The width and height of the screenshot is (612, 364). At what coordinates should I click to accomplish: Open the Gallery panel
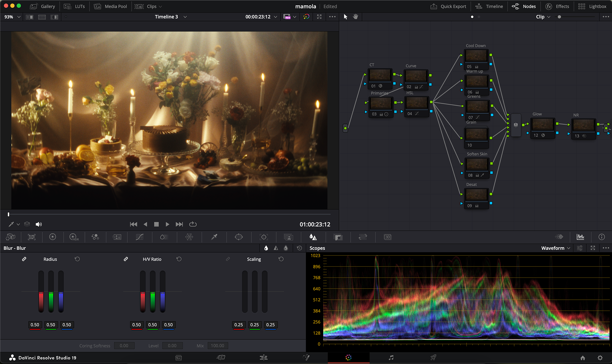pyautogui.click(x=42, y=6)
